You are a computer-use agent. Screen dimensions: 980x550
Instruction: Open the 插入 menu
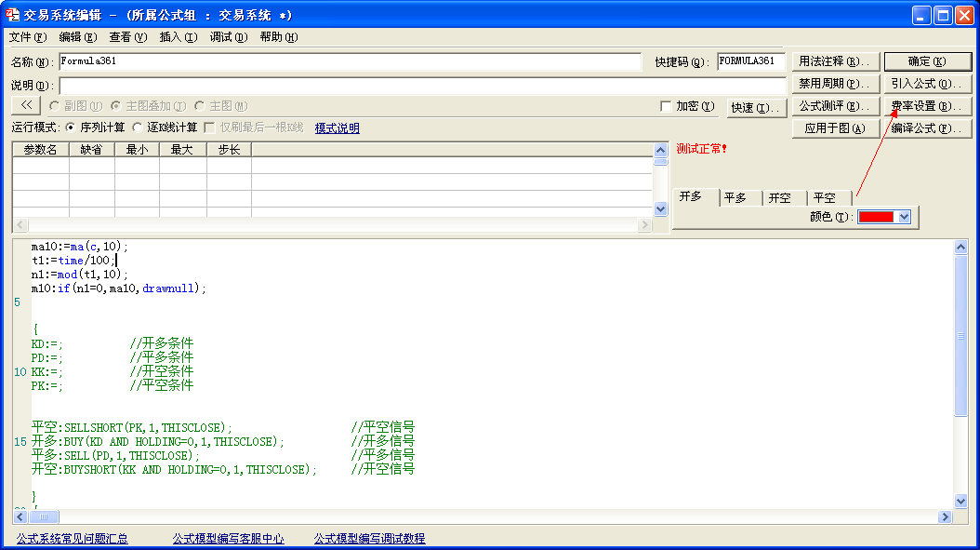(179, 37)
